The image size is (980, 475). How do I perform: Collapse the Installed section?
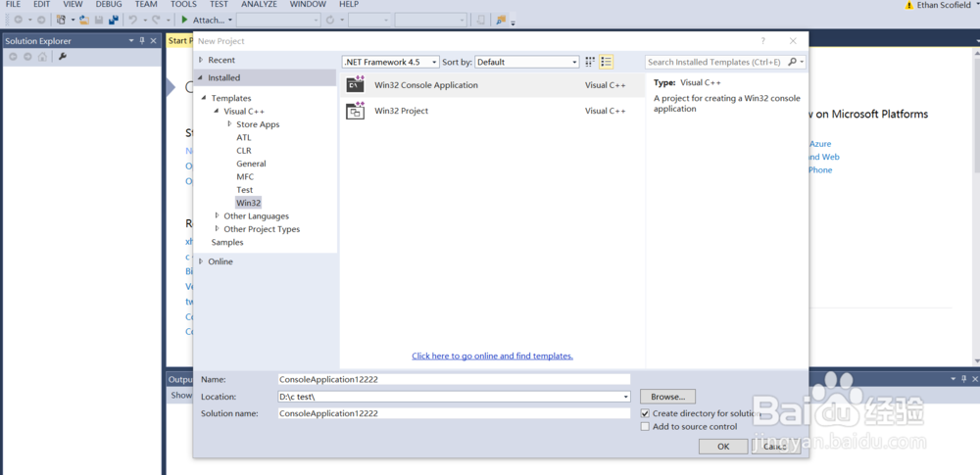pos(201,77)
